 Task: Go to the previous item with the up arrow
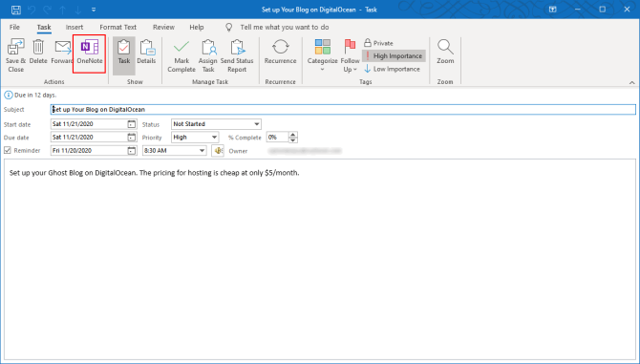(62, 10)
